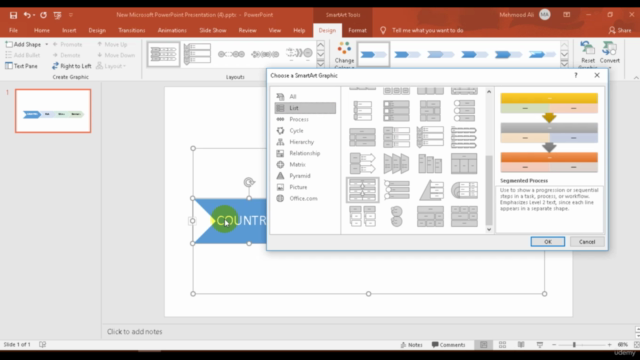The width and height of the screenshot is (640, 360).
Task: Click OK in Choose a SmartArt Graphic
Action: pos(548,242)
